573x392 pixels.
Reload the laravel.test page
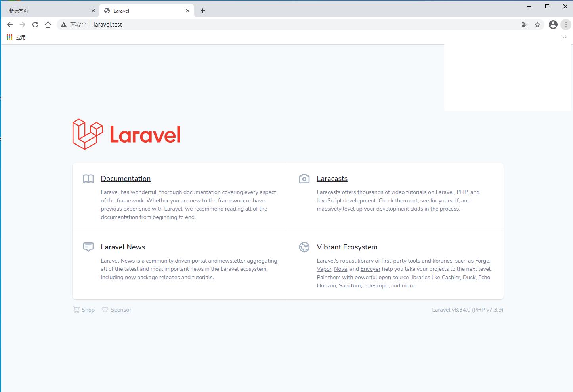pos(35,25)
